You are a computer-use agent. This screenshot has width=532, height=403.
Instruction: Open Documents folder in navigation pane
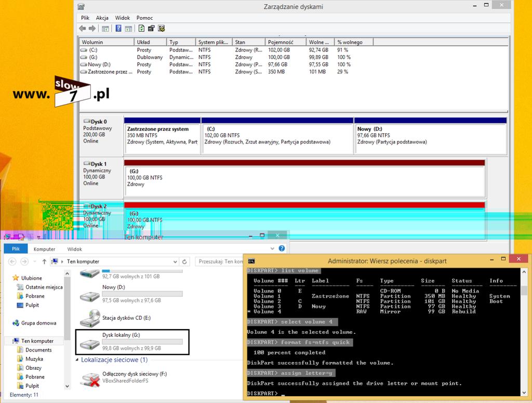(x=38, y=349)
